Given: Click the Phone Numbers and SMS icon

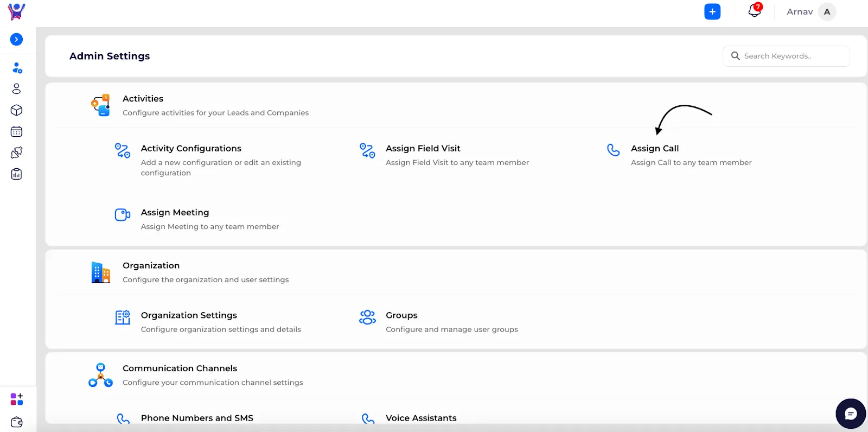Looking at the screenshot, I should pyautogui.click(x=123, y=418).
